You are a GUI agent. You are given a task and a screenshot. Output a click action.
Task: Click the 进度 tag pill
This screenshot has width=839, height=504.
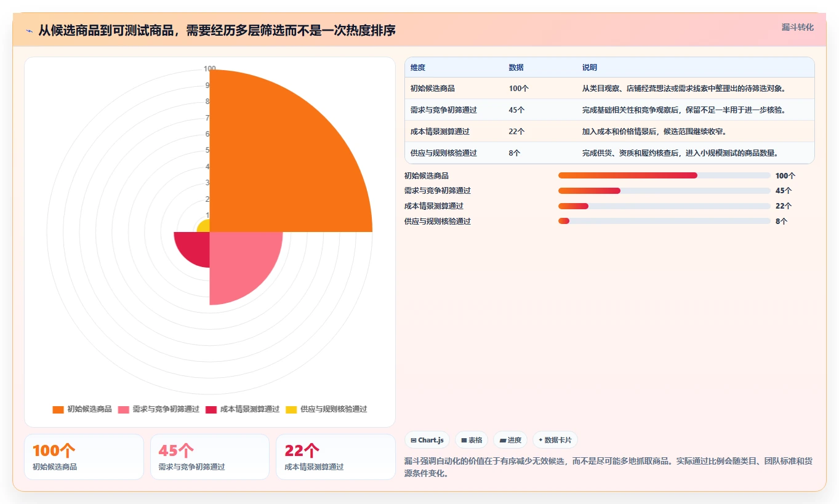pyautogui.click(x=510, y=440)
